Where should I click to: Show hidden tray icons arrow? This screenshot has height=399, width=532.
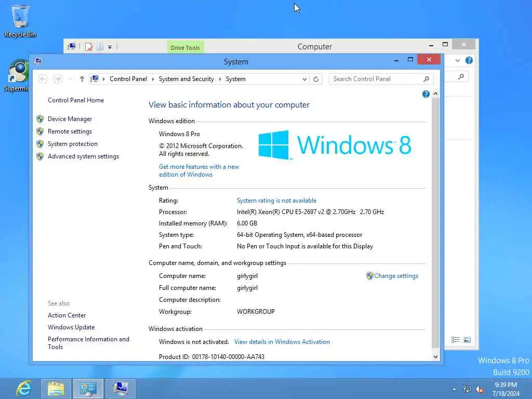point(454,389)
